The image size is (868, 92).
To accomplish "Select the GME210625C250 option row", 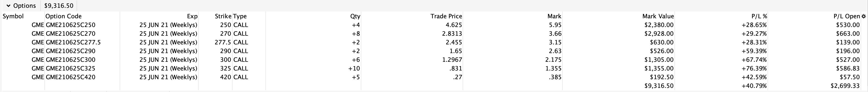I will coord(70,25).
